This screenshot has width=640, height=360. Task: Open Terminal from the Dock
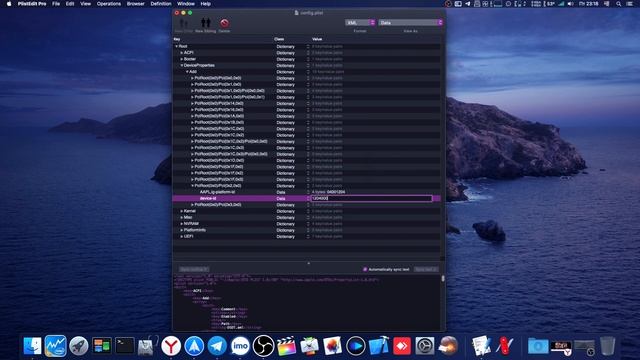(x=124, y=346)
